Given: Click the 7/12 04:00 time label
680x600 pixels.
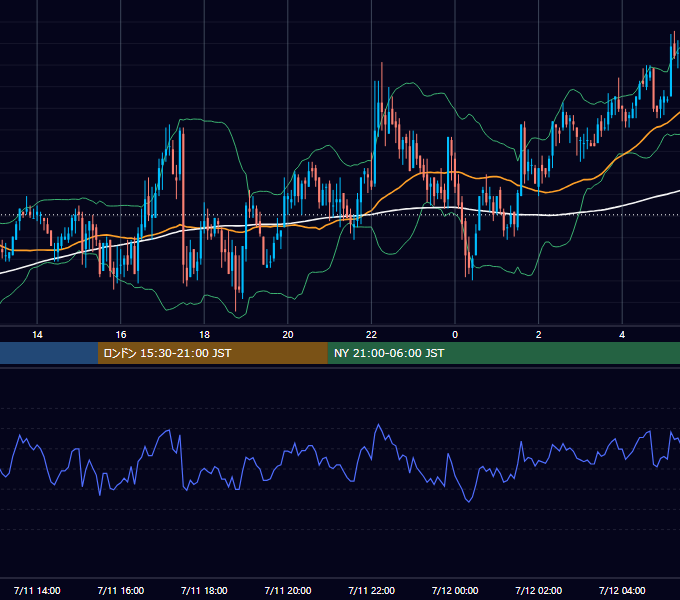Looking at the screenshot, I should (x=622, y=590).
